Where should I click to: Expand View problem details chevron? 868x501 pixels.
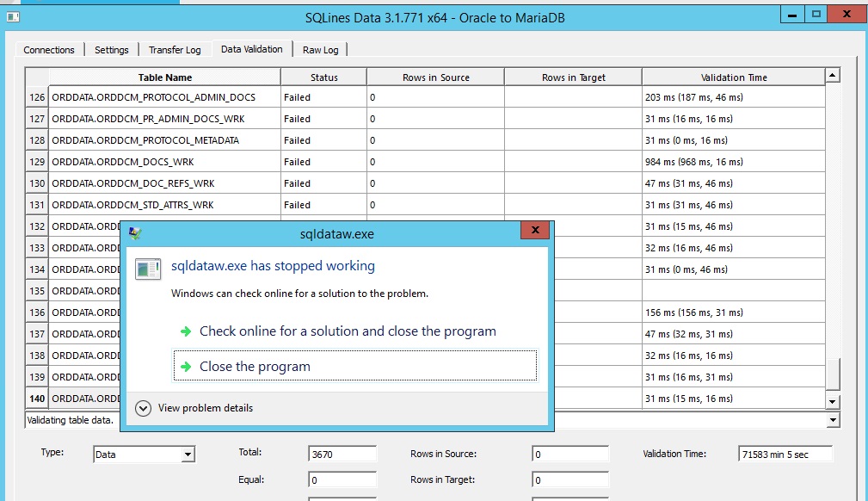click(x=144, y=408)
